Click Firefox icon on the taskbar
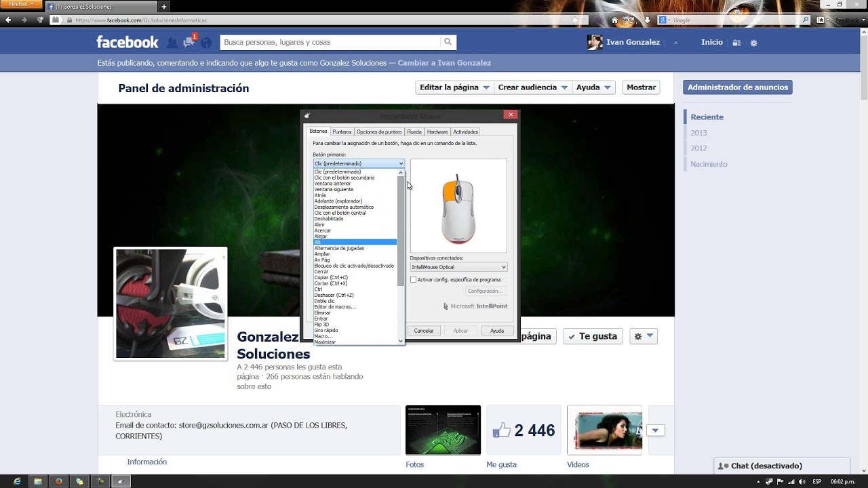Viewport: 868px width, 488px height. click(59, 481)
